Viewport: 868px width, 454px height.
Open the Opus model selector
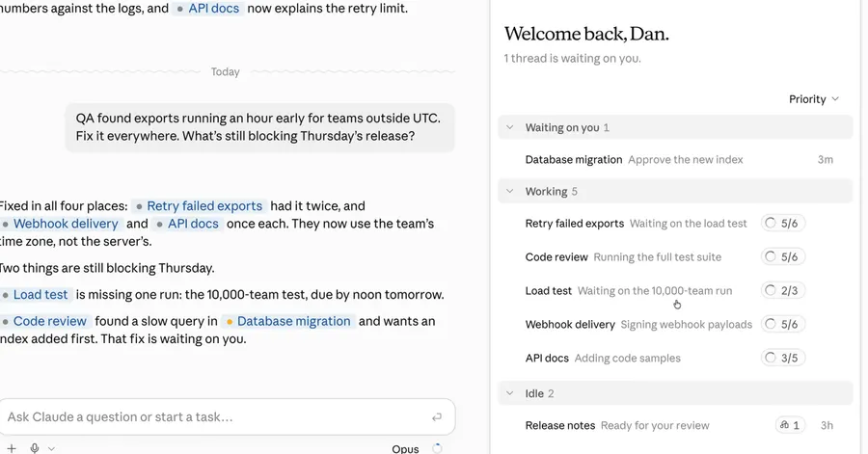(x=405, y=449)
